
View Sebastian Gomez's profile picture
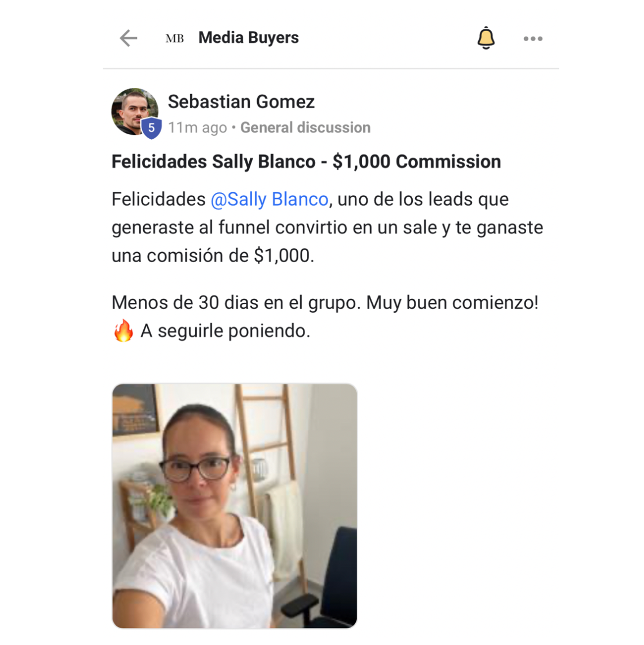135,111
